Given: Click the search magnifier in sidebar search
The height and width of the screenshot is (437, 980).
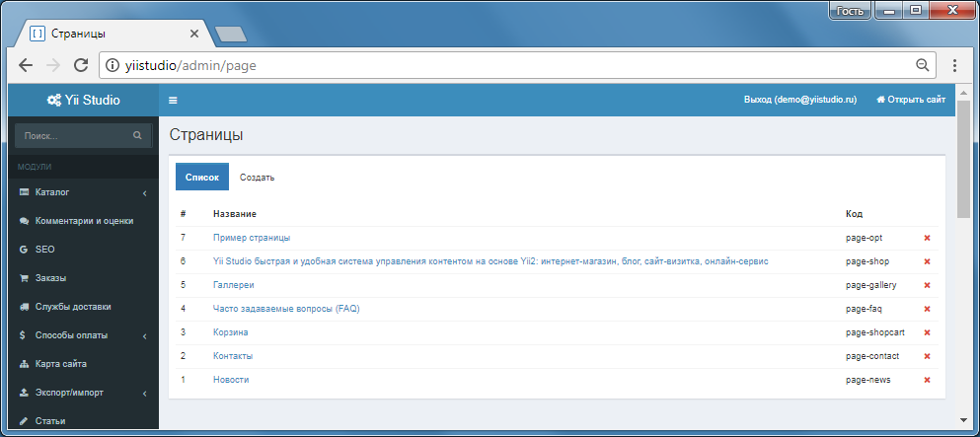Looking at the screenshot, I should click(x=137, y=135).
